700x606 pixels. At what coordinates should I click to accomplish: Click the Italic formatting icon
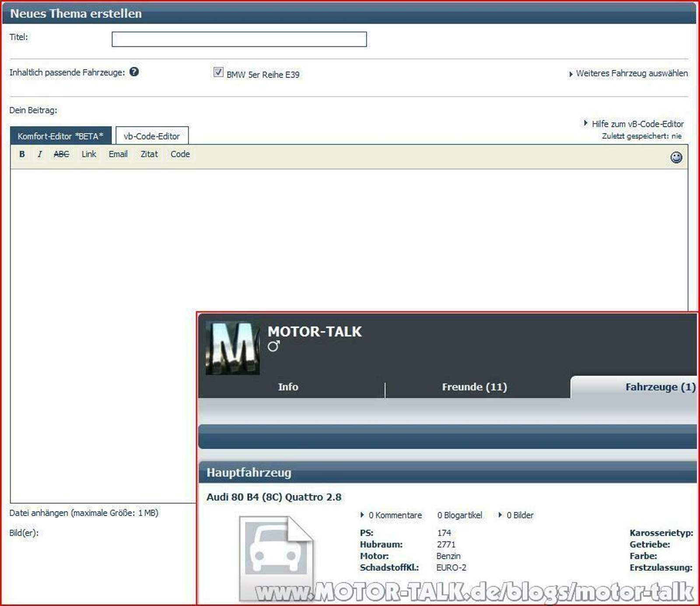40,154
